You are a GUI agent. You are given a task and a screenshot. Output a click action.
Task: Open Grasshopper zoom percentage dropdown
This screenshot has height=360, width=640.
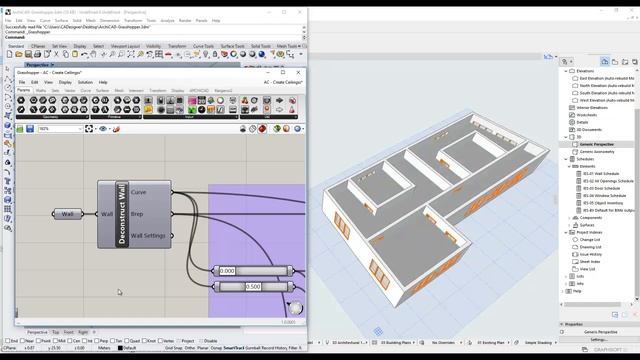click(80, 129)
